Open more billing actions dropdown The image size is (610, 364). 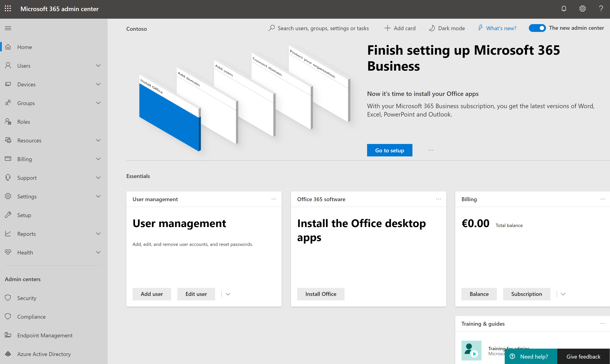pyautogui.click(x=563, y=294)
